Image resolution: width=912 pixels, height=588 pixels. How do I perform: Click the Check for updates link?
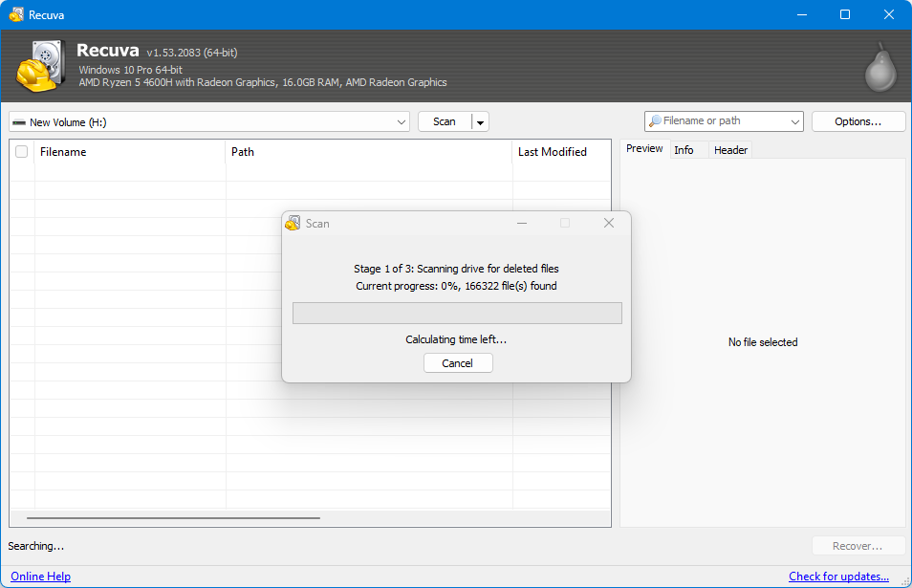(838, 577)
